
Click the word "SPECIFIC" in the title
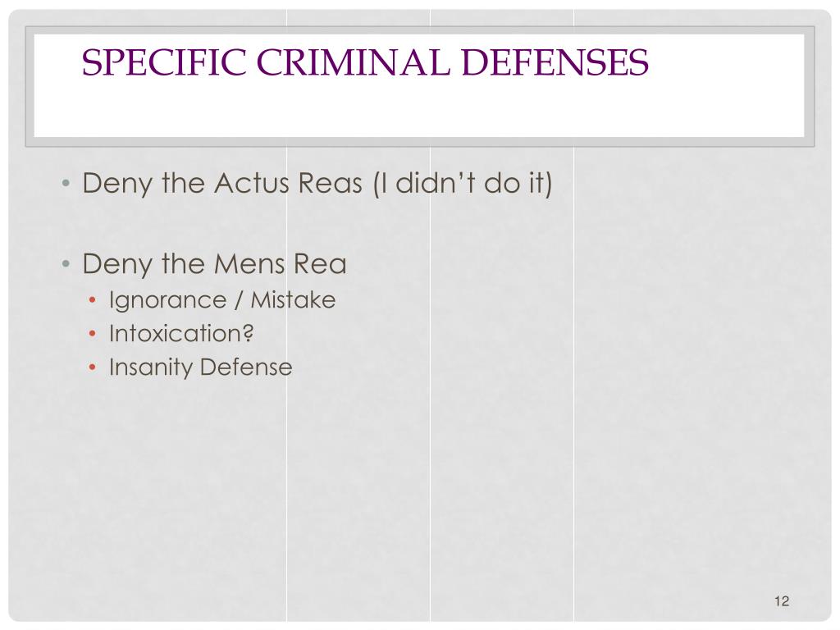click(164, 62)
